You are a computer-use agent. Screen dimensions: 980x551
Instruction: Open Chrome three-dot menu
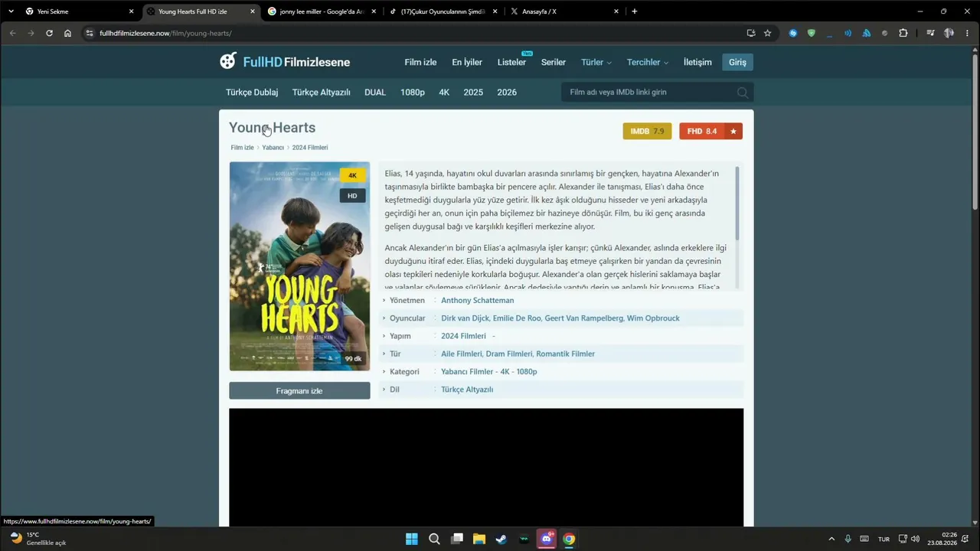967,33
